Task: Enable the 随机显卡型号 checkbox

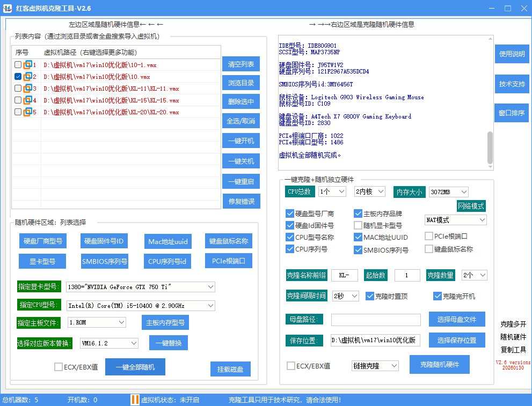Action: pyautogui.click(x=358, y=225)
